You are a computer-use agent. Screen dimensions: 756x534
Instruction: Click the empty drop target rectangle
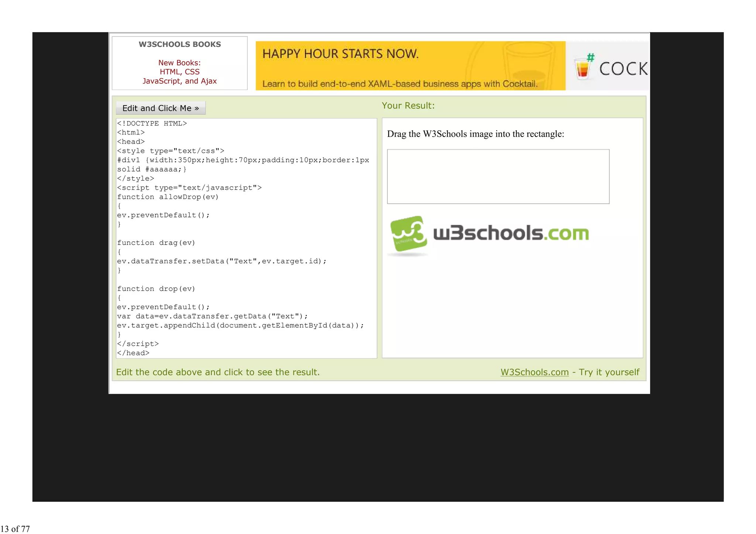pyautogui.click(x=498, y=176)
